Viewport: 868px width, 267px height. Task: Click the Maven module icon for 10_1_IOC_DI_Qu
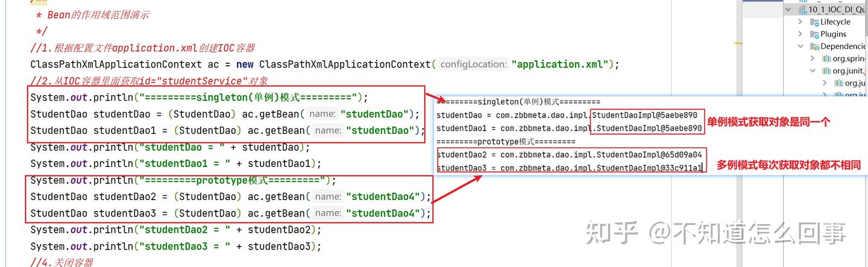803,10
